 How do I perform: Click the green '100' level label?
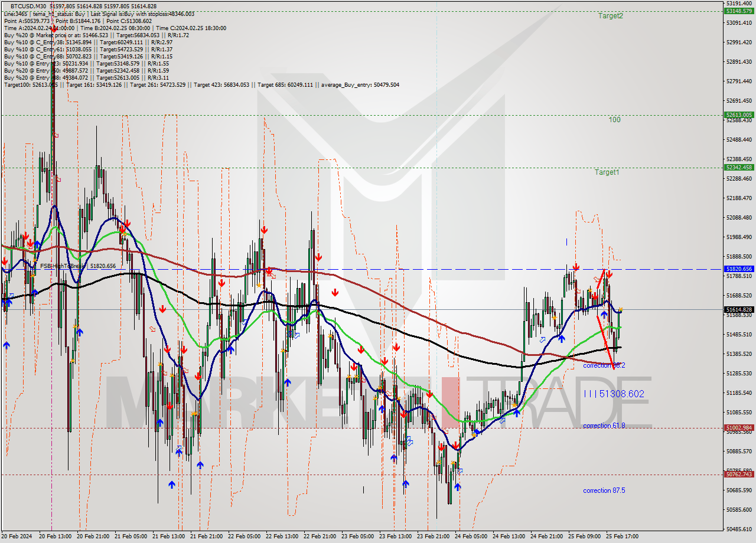615,120
